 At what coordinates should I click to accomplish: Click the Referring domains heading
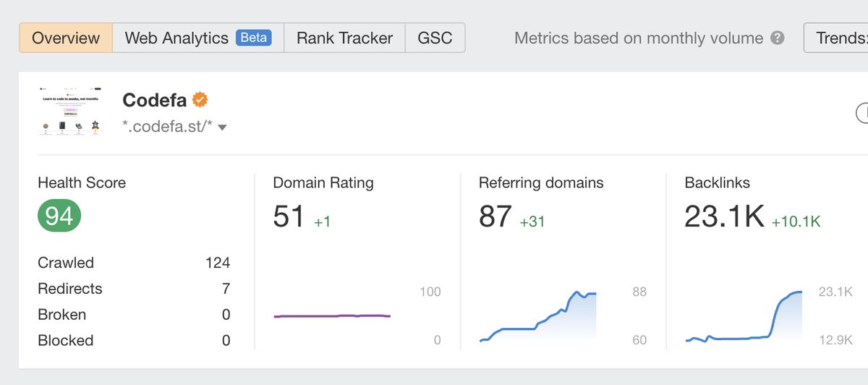(541, 183)
